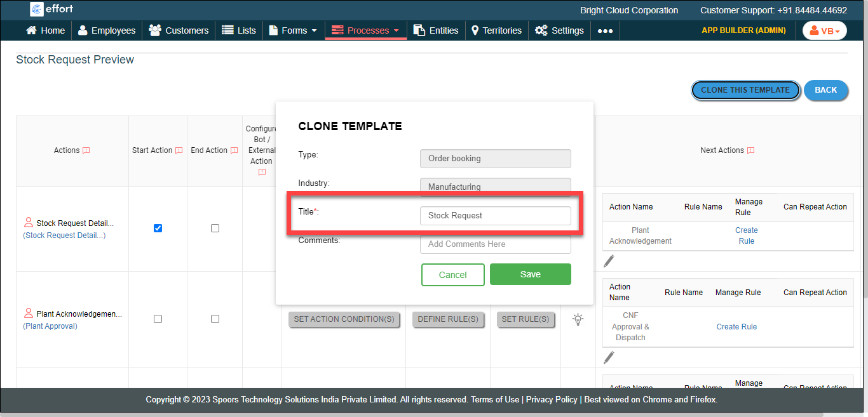Click the effort logo icon

coord(37,10)
